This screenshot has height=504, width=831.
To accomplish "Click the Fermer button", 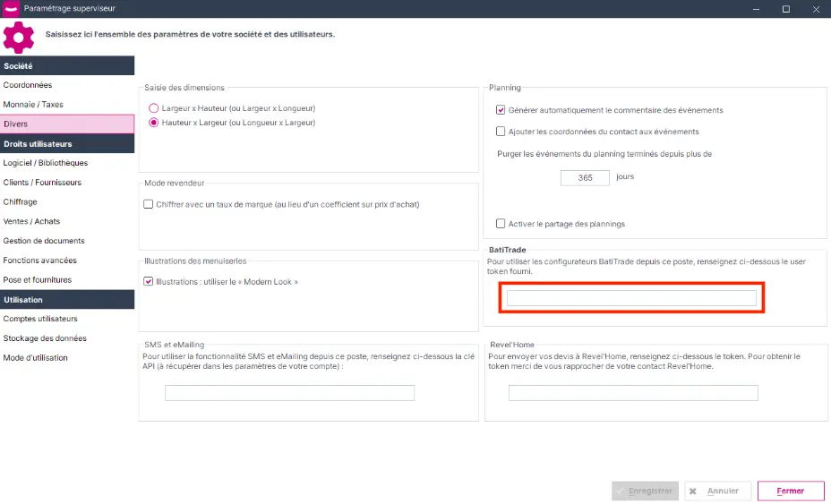I will [791, 491].
